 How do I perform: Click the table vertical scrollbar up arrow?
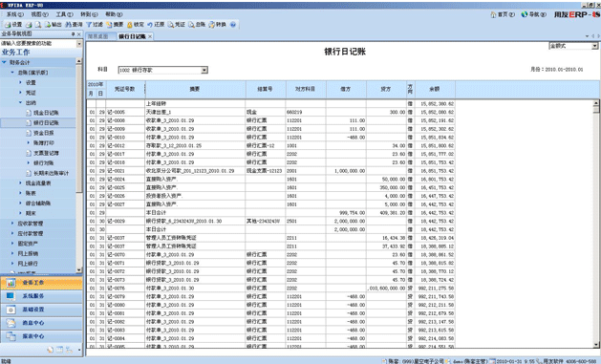pos(595,103)
